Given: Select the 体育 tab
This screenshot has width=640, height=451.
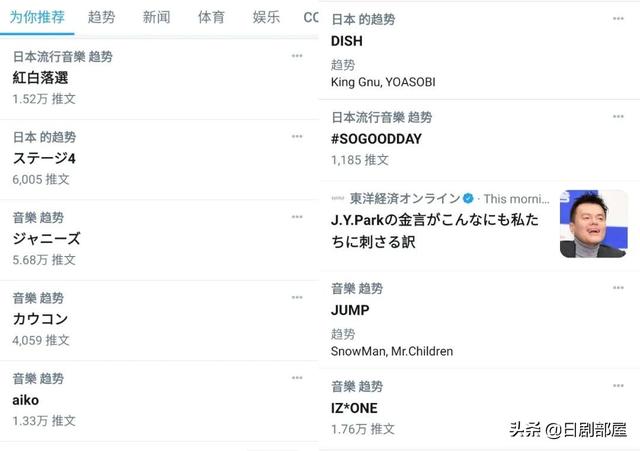Looking at the screenshot, I should click(211, 17).
